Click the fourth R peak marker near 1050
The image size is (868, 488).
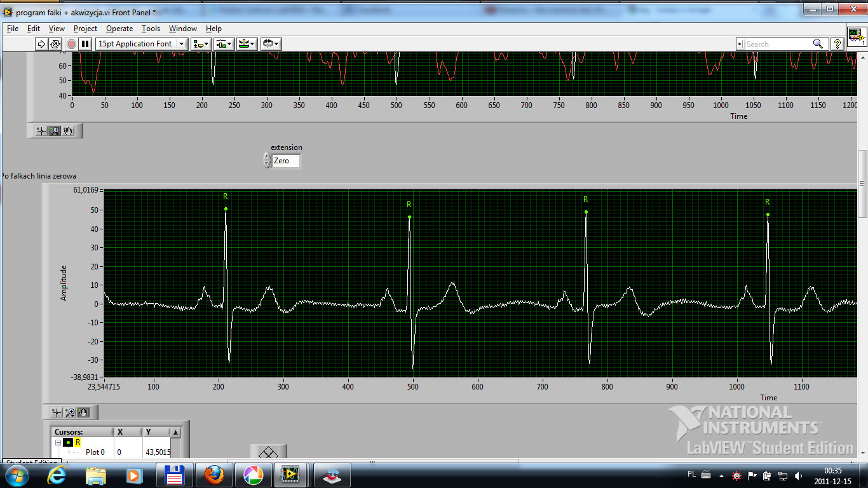768,214
